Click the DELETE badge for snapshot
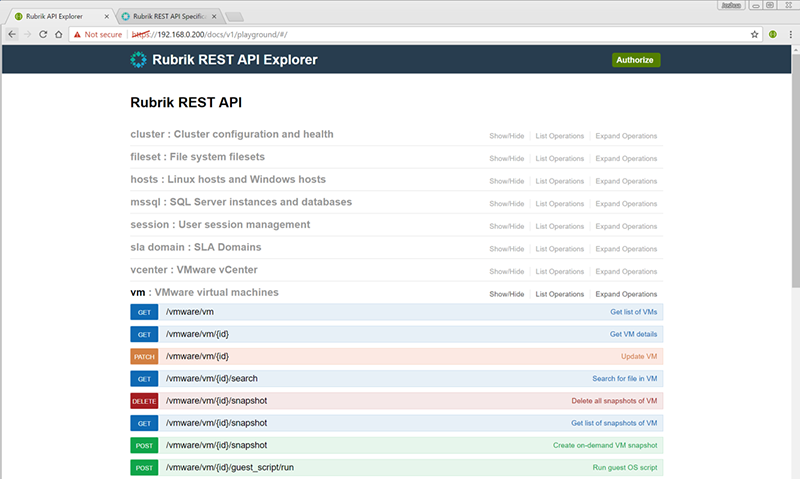800x479 pixels. (144, 401)
